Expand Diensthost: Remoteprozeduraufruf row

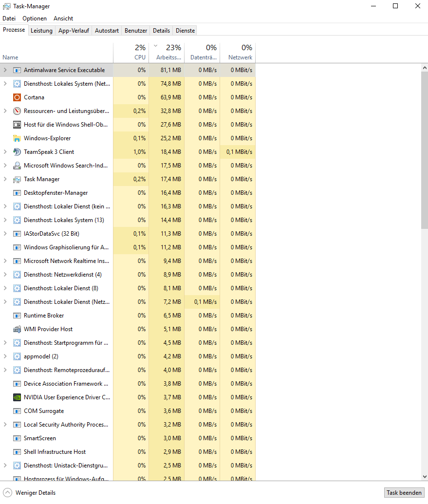pyautogui.click(x=5, y=370)
